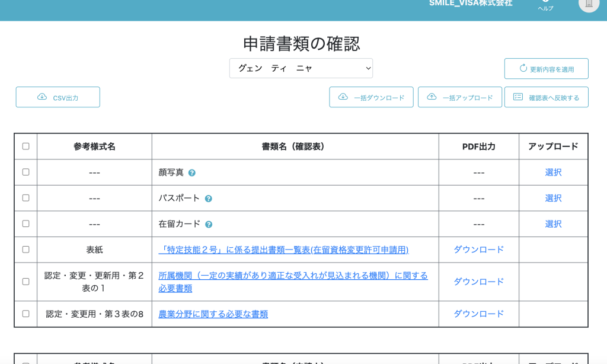Tick the 表紙 row checkbox
The width and height of the screenshot is (607, 364).
25,250
